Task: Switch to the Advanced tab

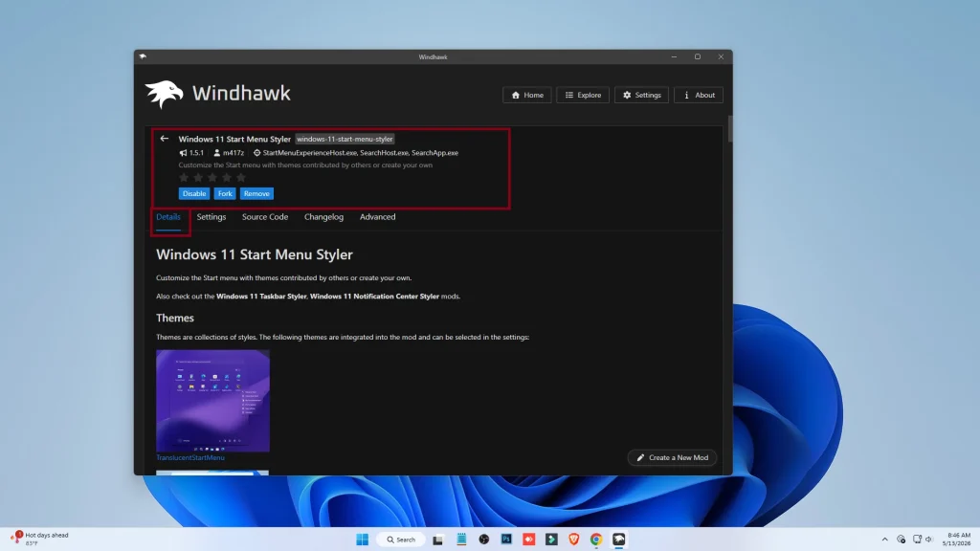Action: point(377,217)
